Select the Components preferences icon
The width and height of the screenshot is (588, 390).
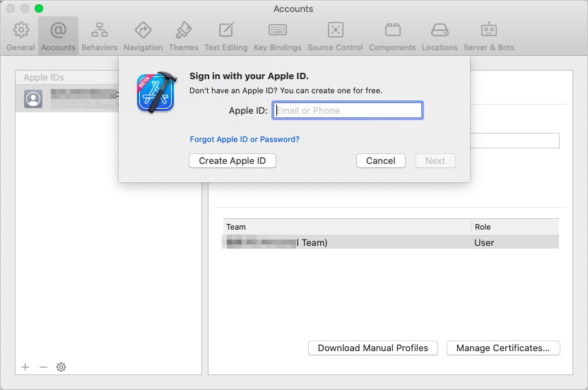(392, 35)
